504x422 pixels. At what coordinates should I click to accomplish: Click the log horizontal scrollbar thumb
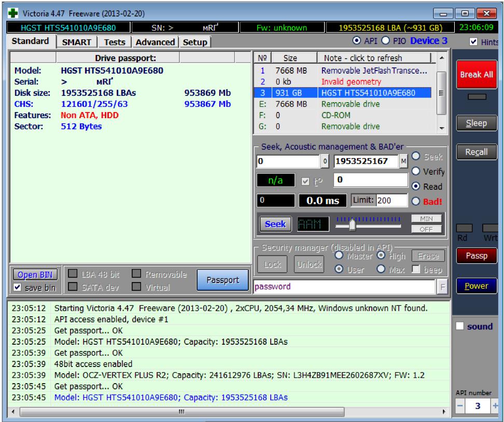(182, 412)
